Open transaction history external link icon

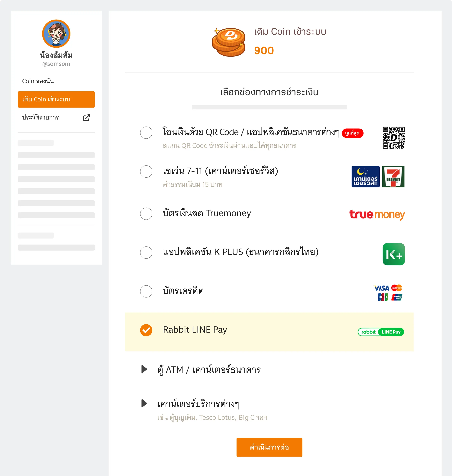tap(87, 117)
